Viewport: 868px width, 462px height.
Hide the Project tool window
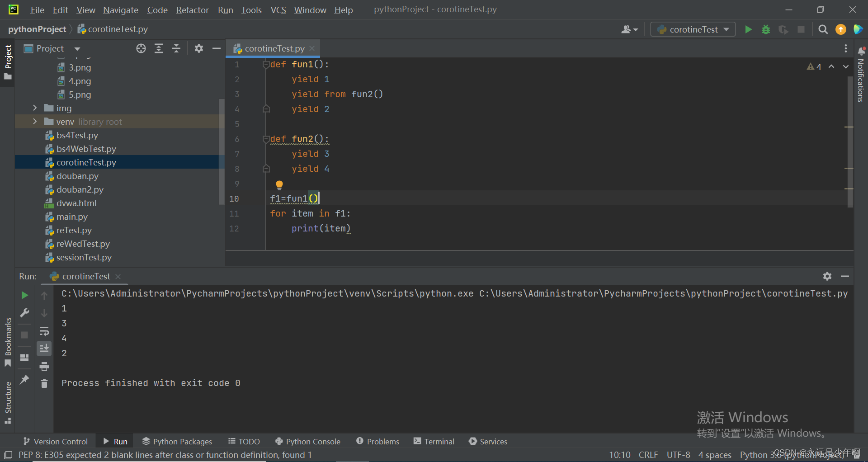217,48
